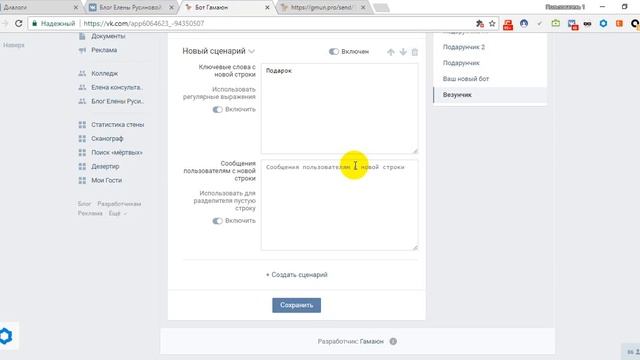Viewport: 640px width, 360px height.
Task: Click the Сохранить button
Action: coord(296,305)
